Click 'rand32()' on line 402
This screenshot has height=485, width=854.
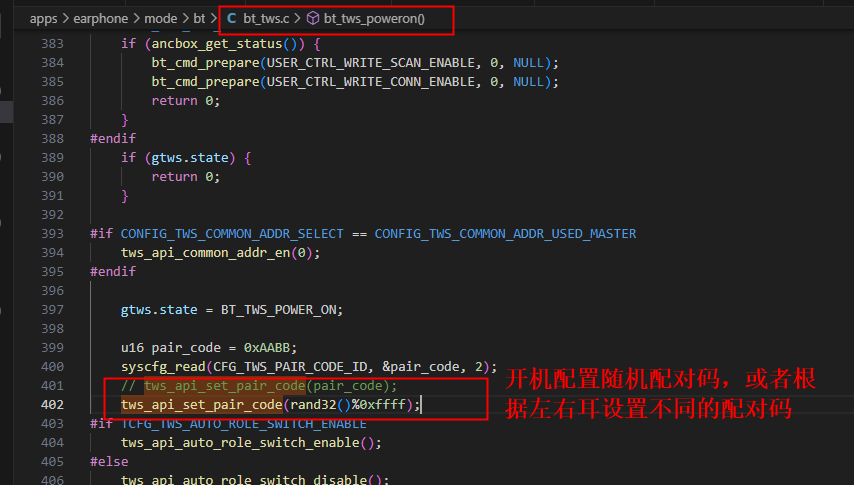(x=321, y=405)
